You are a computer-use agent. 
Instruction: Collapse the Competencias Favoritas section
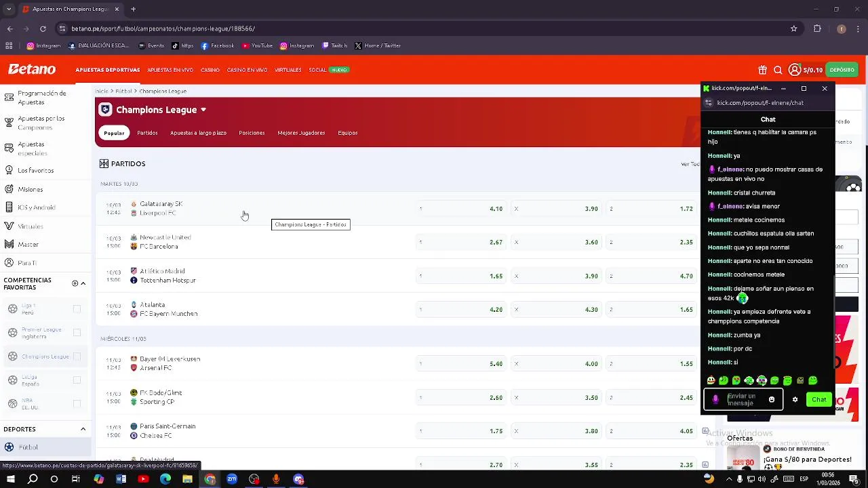pyautogui.click(x=83, y=283)
